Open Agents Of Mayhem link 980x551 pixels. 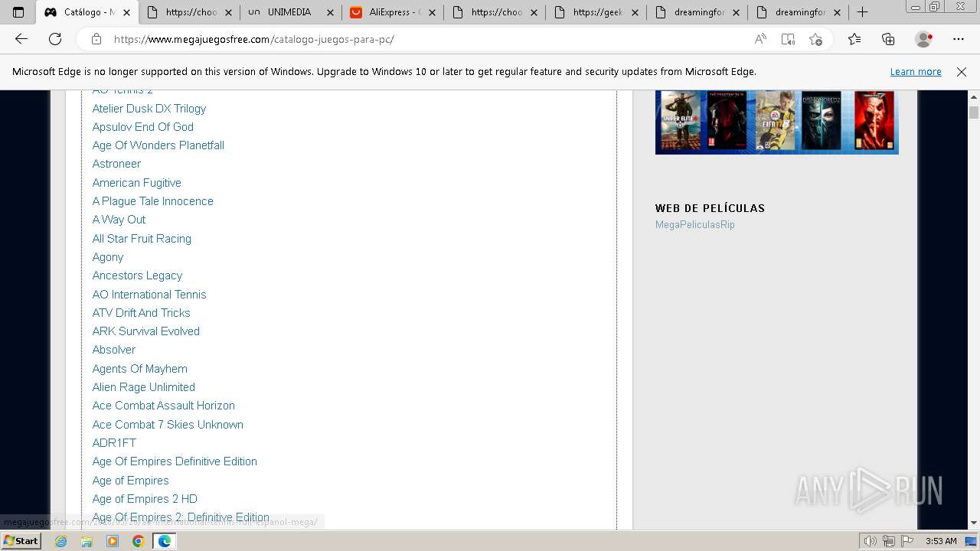[140, 369]
